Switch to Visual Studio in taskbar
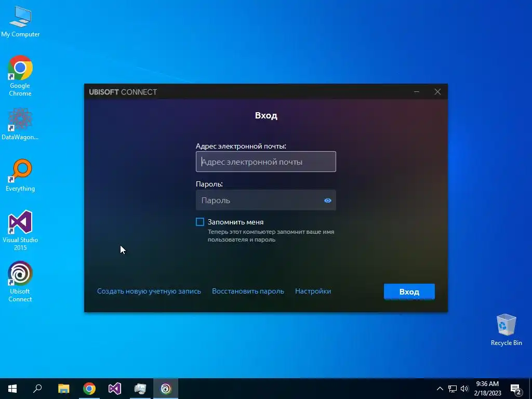The height and width of the screenshot is (399, 532). [x=115, y=389]
